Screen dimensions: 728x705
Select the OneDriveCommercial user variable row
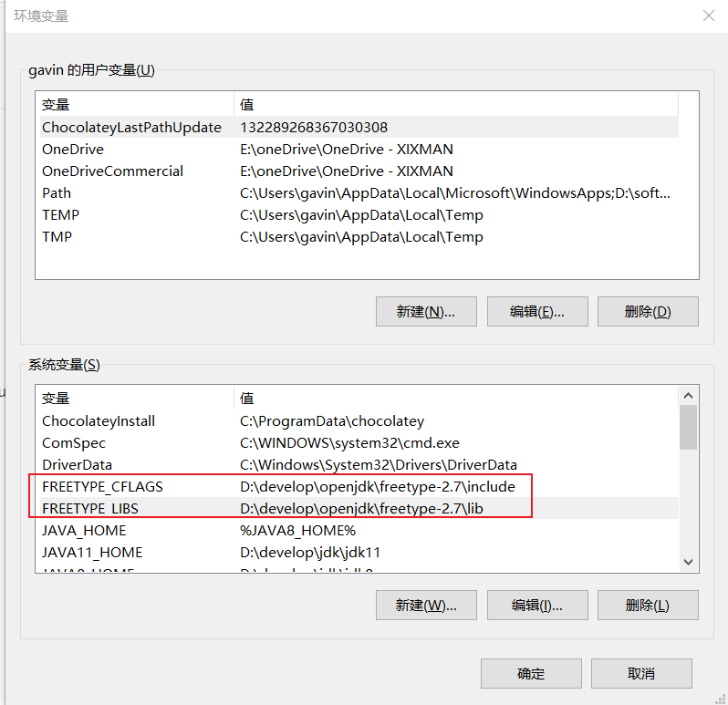click(x=112, y=171)
